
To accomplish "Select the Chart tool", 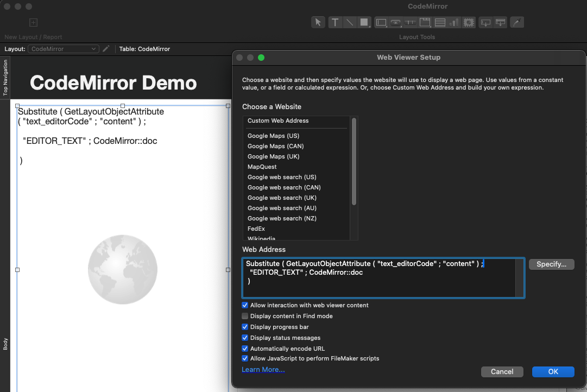I will (x=455, y=22).
